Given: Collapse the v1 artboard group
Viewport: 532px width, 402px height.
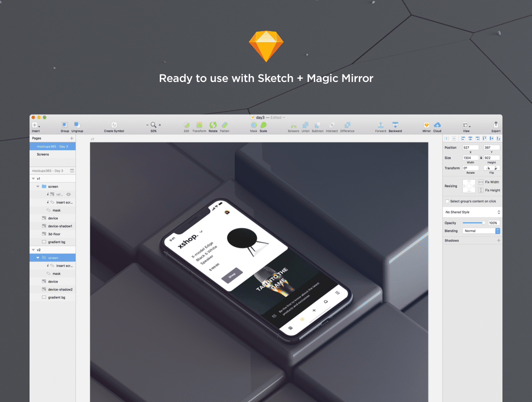Looking at the screenshot, I should click(x=33, y=179).
